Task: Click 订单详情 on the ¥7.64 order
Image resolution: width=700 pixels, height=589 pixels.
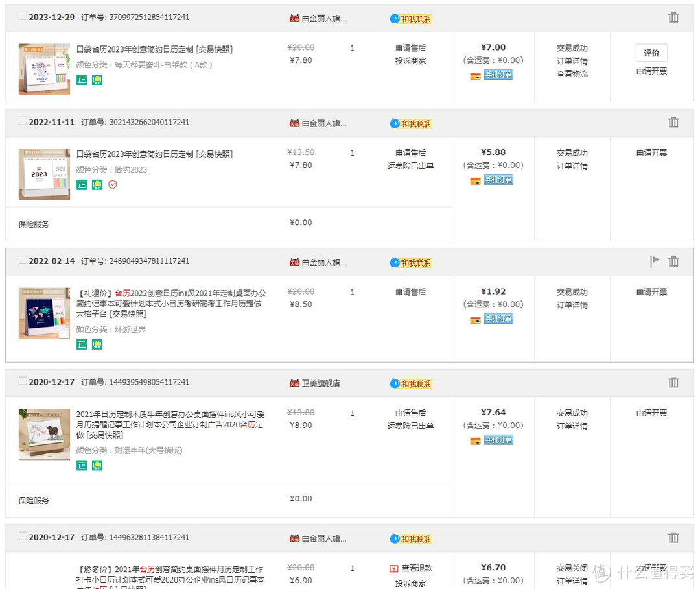Action: click(x=572, y=426)
